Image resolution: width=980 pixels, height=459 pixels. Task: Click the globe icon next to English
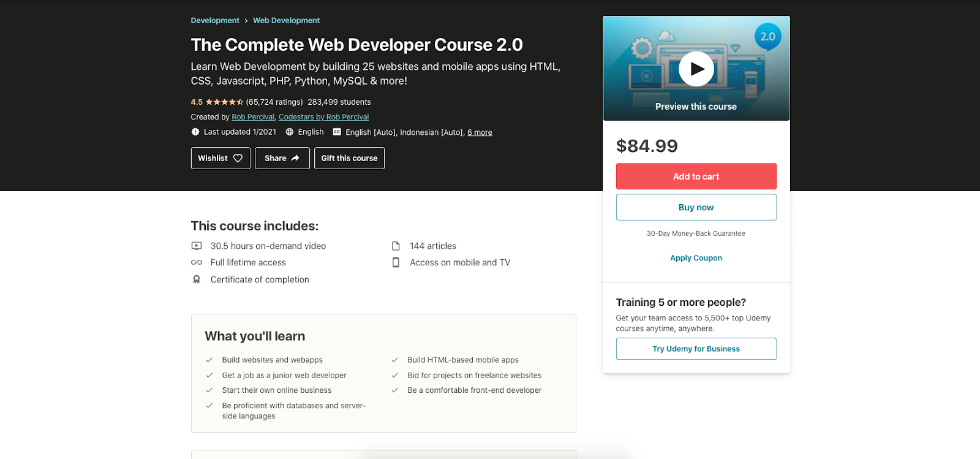(x=290, y=132)
